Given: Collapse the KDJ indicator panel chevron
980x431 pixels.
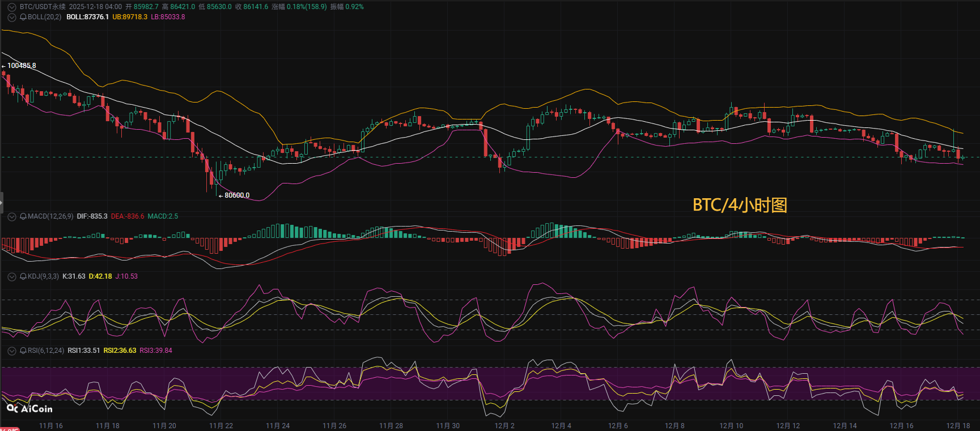Looking at the screenshot, I should point(11,276).
